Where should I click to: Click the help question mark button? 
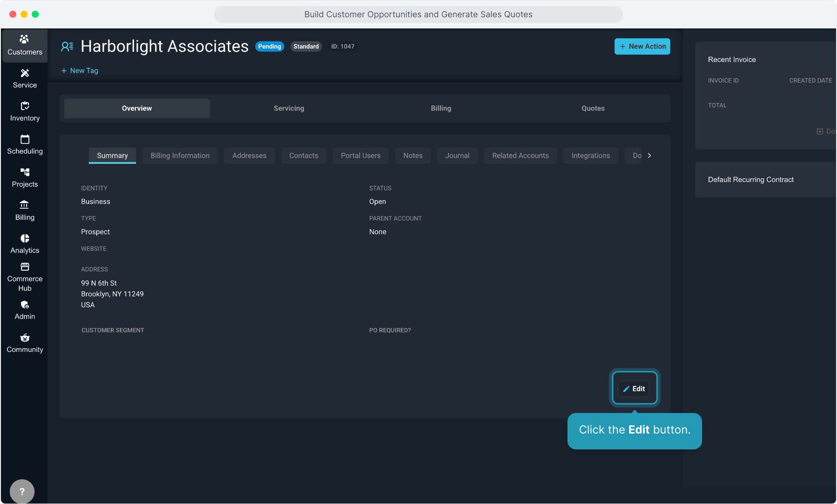click(x=22, y=491)
